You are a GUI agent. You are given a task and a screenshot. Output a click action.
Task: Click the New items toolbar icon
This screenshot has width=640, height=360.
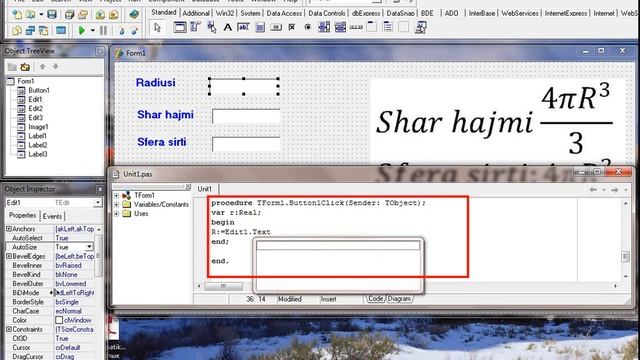click(x=17, y=15)
